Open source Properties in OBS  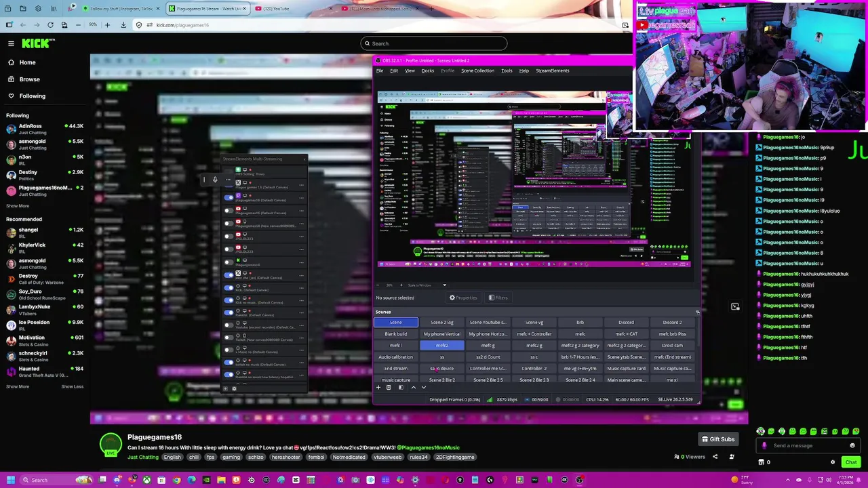[x=463, y=298]
